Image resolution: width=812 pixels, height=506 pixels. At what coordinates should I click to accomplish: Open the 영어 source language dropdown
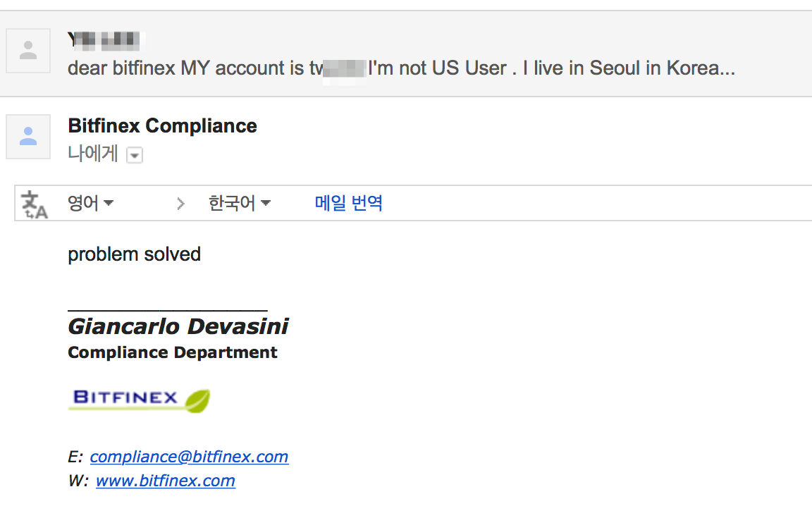coord(91,203)
